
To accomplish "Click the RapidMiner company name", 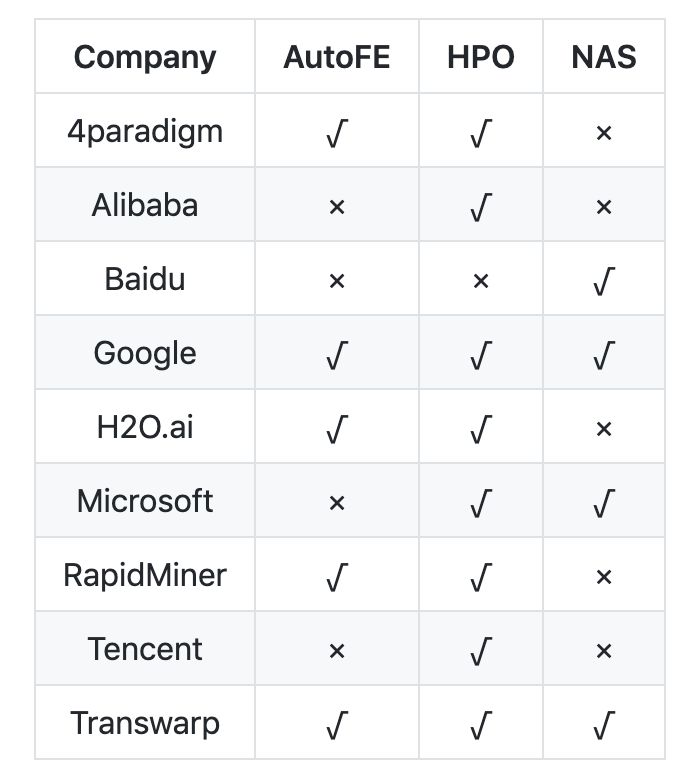I will click(145, 575).
